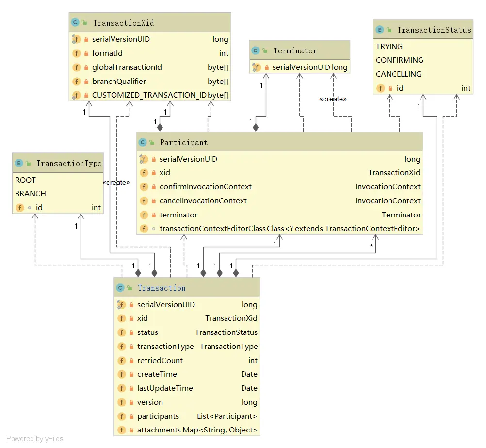
Task: Click the class icon next to Transaction title
Action: click(120, 288)
